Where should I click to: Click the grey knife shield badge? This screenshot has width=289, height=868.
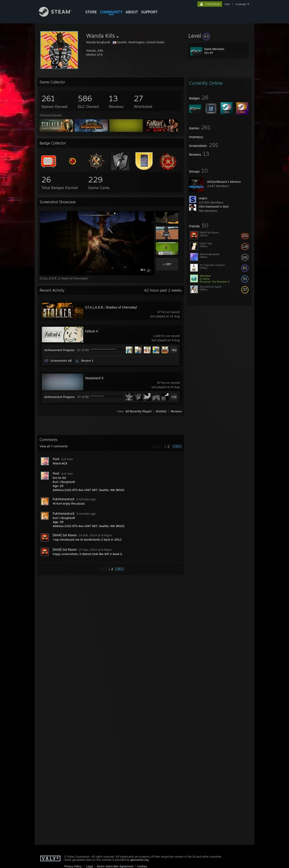click(x=120, y=161)
